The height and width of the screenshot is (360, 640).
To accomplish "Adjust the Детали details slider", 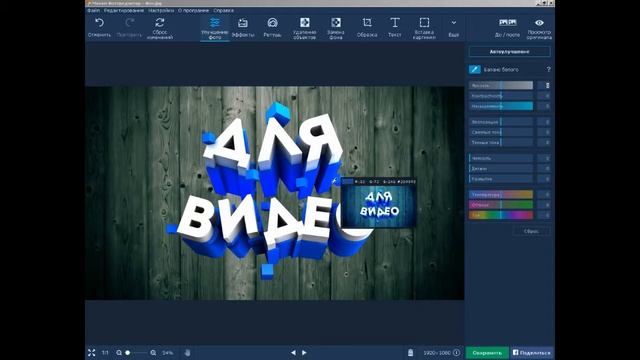I will [501, 169].
